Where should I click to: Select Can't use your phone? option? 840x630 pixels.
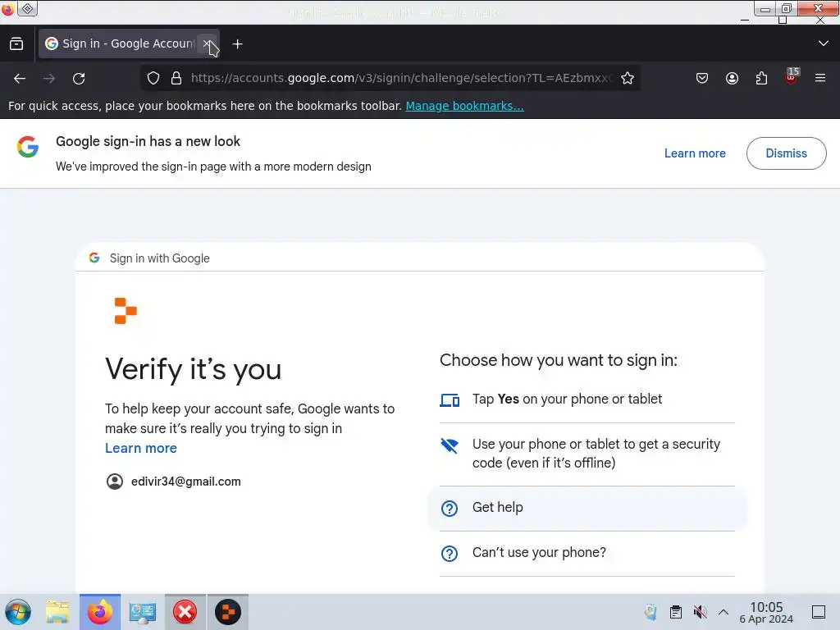click(x=587, y=554)
